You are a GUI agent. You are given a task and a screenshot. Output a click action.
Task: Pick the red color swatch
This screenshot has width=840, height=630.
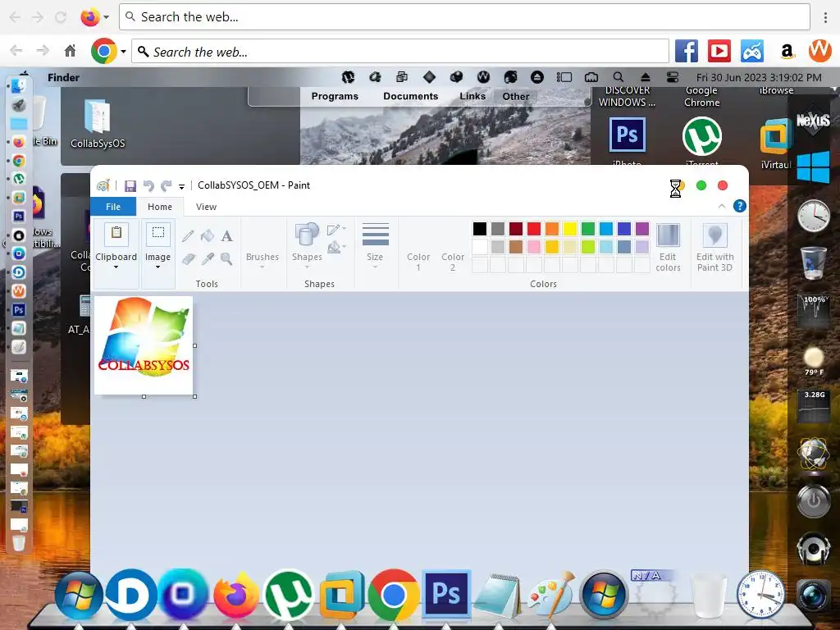(x=534, y=229)
